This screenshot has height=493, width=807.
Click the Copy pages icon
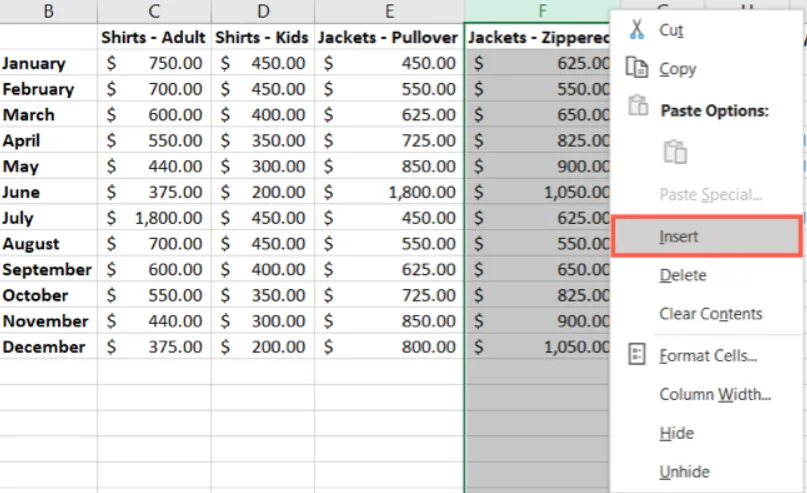pyautogui.click(x=637, y=67)
